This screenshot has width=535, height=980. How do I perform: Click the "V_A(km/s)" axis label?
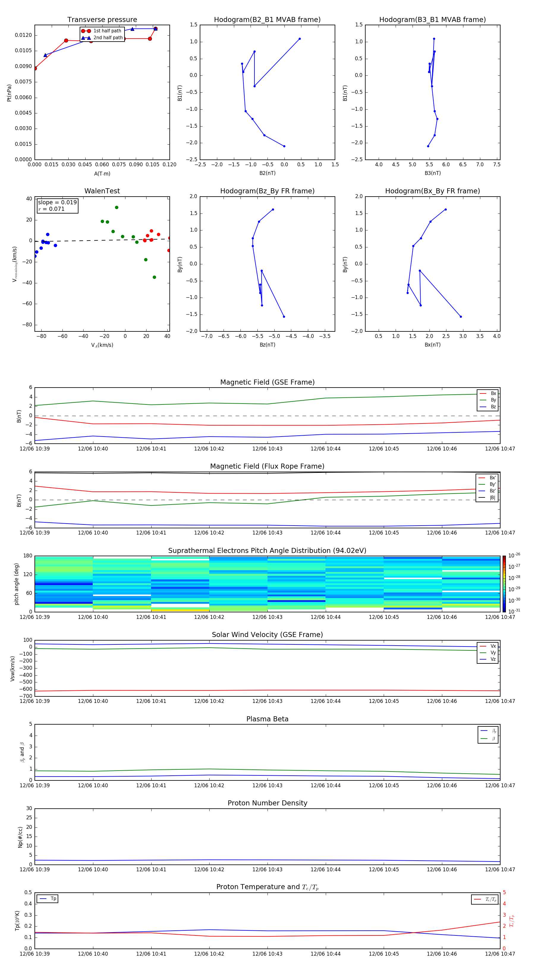(102, 345)
